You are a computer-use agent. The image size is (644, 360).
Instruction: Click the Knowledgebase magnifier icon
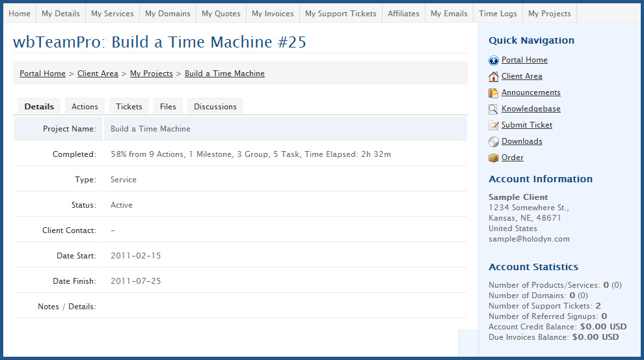pyautogui.click(x=493, y=109)
